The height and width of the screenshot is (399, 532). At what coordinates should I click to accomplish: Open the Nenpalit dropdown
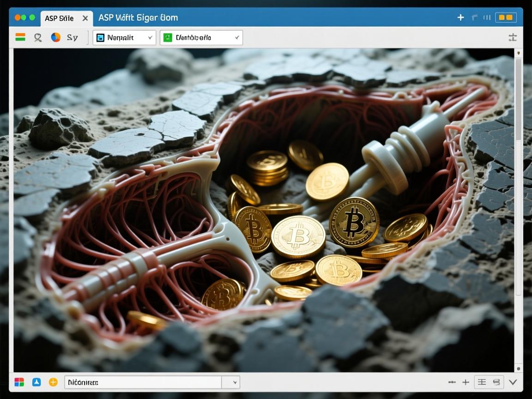point(124,38)
